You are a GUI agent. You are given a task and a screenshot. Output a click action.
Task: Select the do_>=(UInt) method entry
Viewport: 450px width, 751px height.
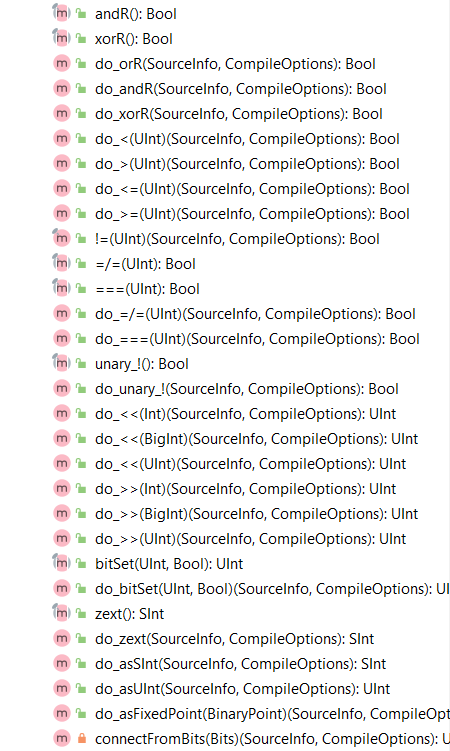(x=252, y=214)
